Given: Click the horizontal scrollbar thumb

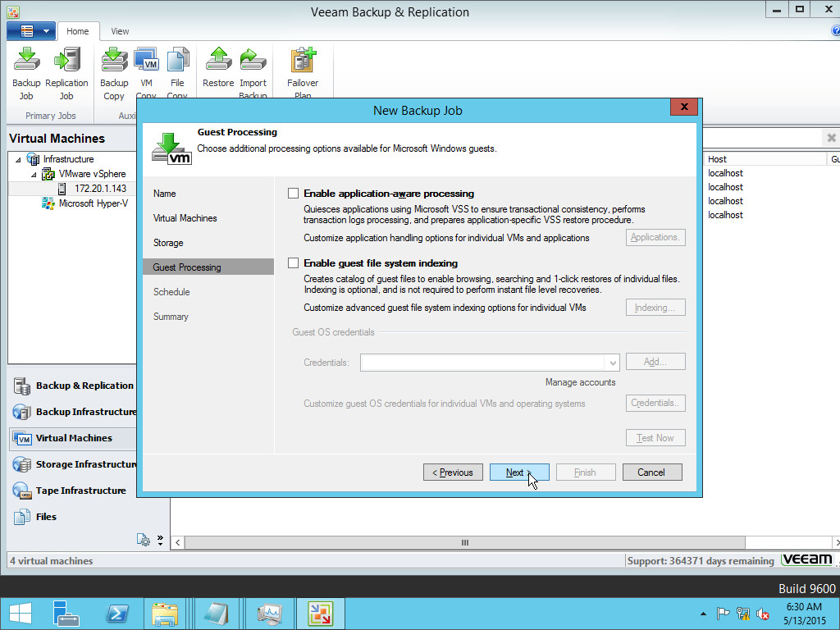Looking at the screenshot, I should pyautogui.click(x=464, y=543).
